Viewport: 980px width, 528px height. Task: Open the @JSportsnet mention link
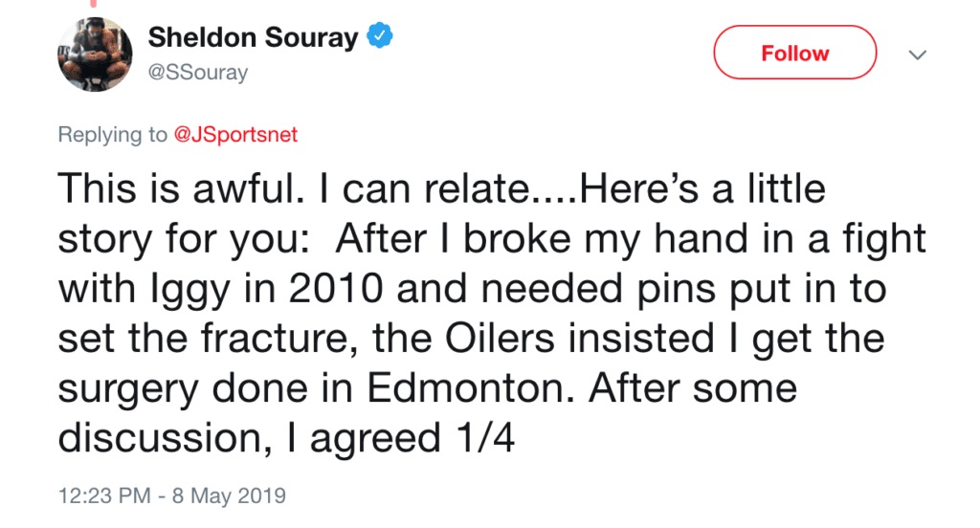235,135
